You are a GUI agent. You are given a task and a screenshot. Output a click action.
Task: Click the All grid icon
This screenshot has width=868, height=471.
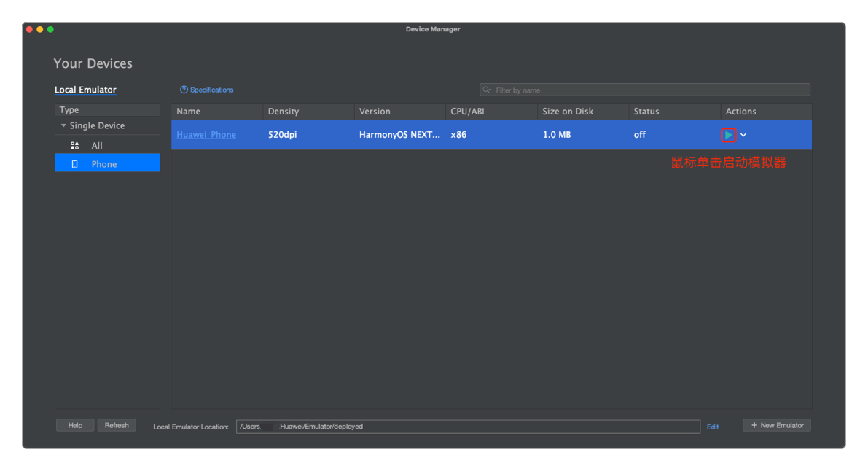(75, 146)
